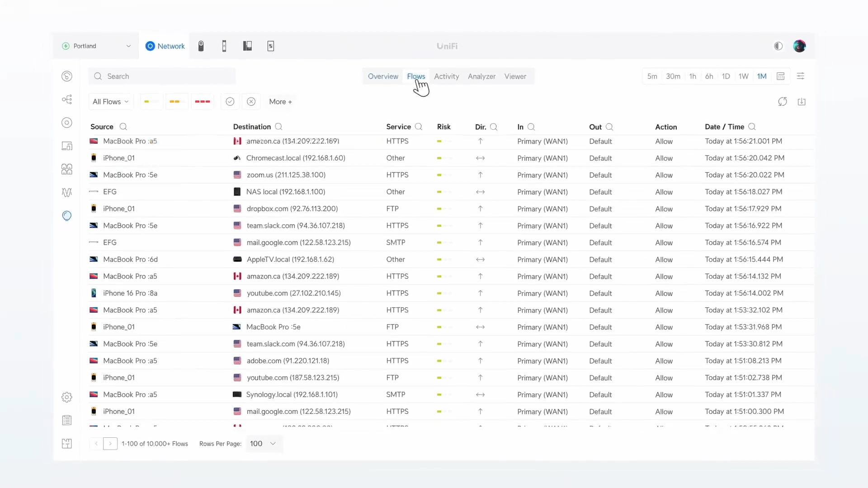Select the iPhone 16 Pro :8a source
The height and width of the screenshot is (488, 868).
(130, 293)
